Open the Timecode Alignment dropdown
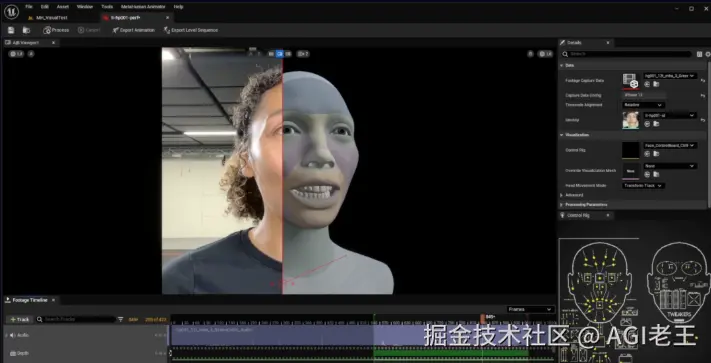Screen dimensions: 711x363 643,105
